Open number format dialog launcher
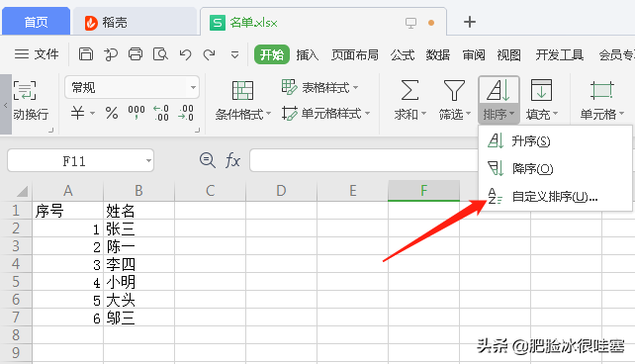The image size is (635, 364). click(197, 130)
